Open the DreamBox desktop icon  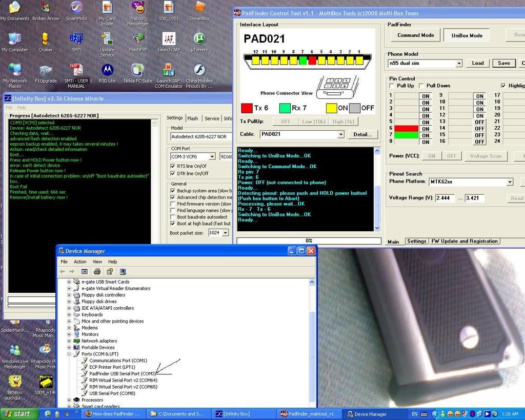[199, 11]
